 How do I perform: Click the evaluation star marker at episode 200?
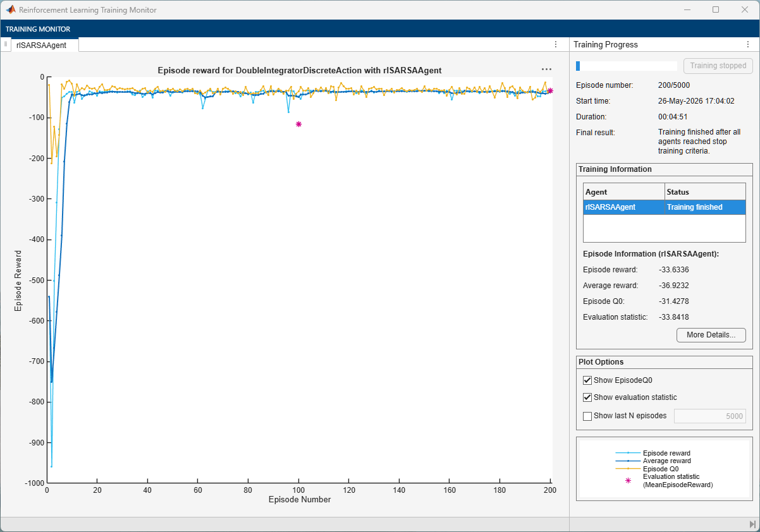[550, 91]
